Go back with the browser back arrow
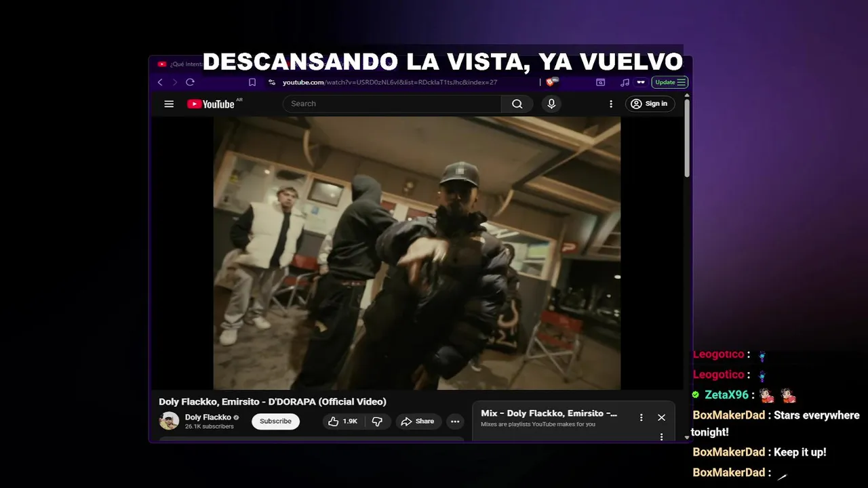Image resolution: width=868 pixels, height=488 pixels. pos(160,82)
